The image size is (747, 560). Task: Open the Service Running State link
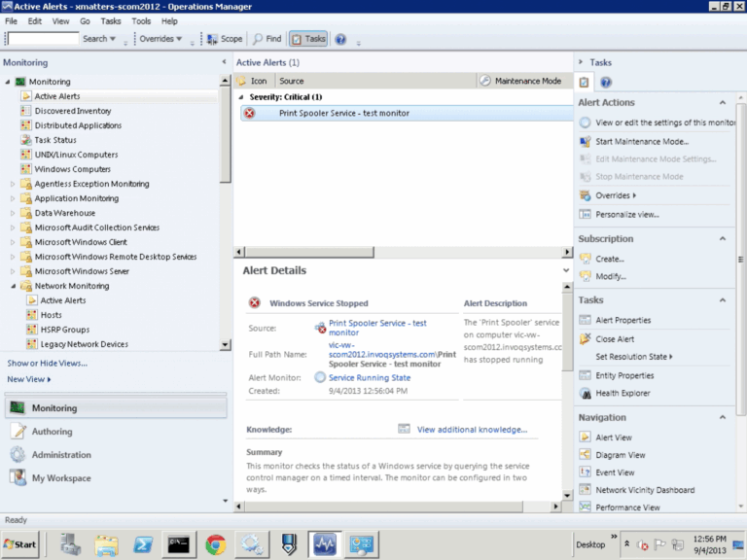pos(369,377)
